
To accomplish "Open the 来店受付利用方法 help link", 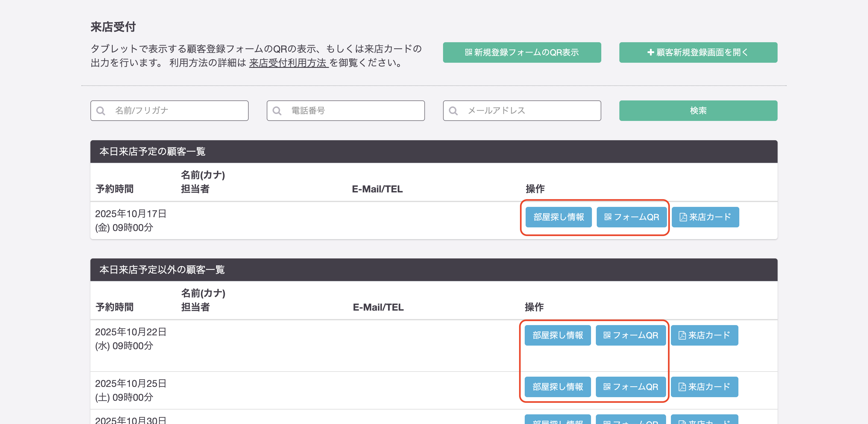I will (x=289, y=63).
